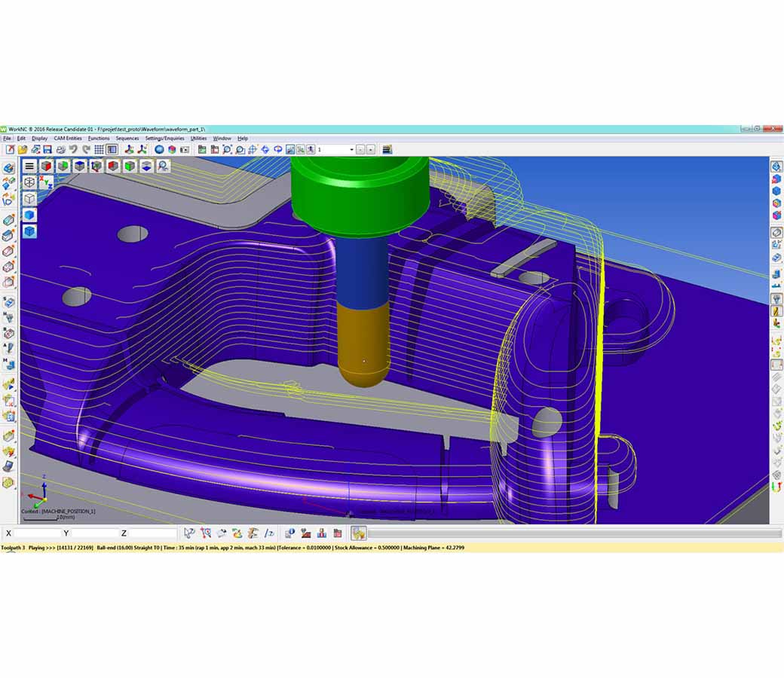Open file with the yellow folder icon
The image size is (784, 678).
click(23, 150)
